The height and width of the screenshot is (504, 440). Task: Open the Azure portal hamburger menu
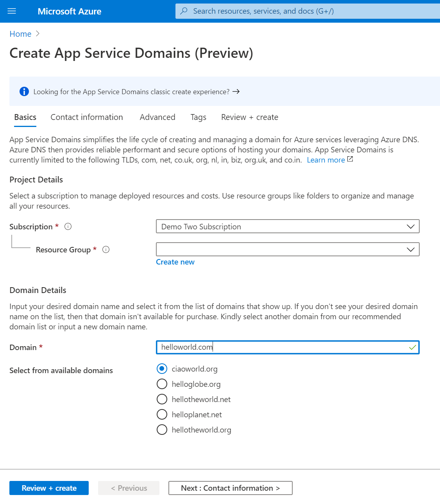[11, 11]
